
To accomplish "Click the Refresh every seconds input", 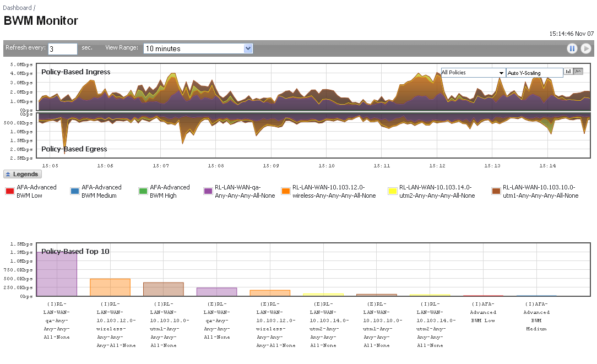I will tap(63, 49).
